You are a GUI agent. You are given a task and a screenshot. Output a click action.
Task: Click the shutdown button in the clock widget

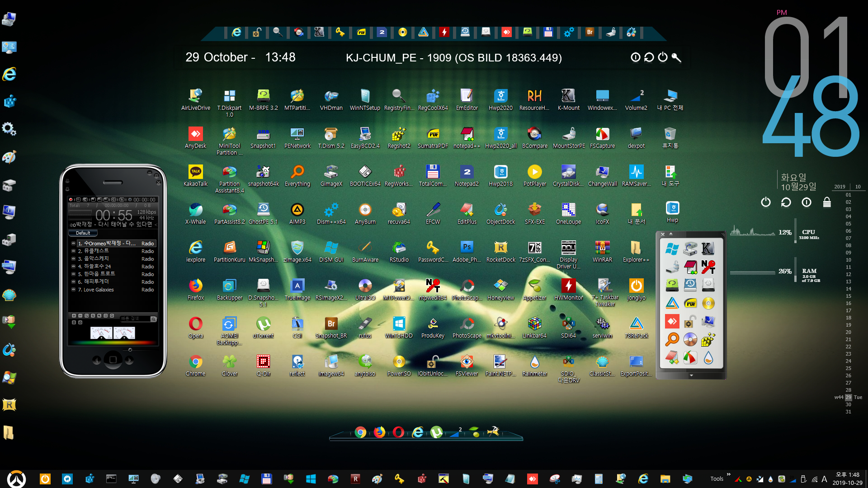pos(765,202)
